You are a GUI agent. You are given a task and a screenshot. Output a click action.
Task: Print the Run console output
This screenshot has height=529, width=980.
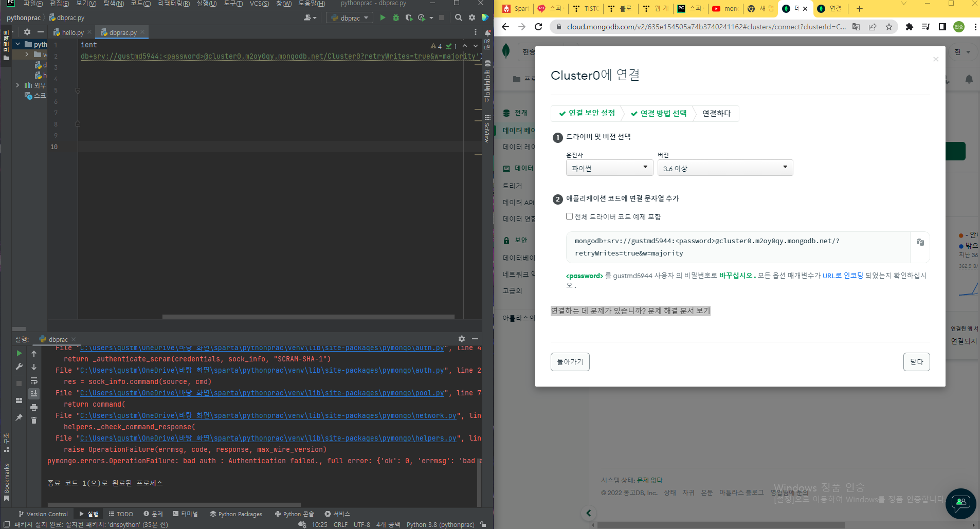click(x=34, y=407)
